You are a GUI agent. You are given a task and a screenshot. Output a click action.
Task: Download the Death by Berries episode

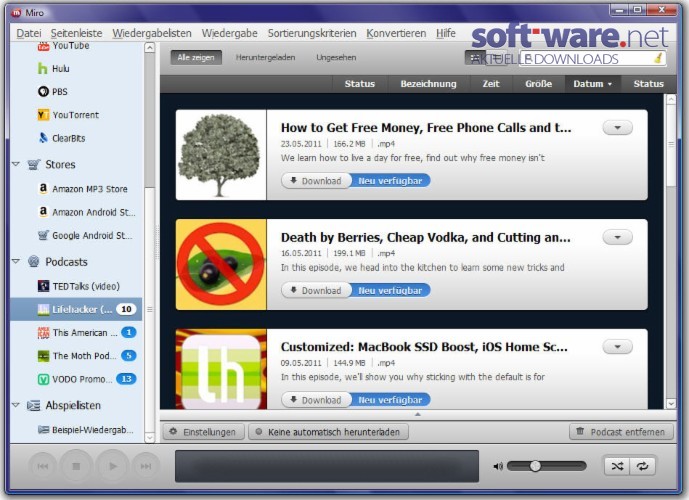(x=316, y=290)
